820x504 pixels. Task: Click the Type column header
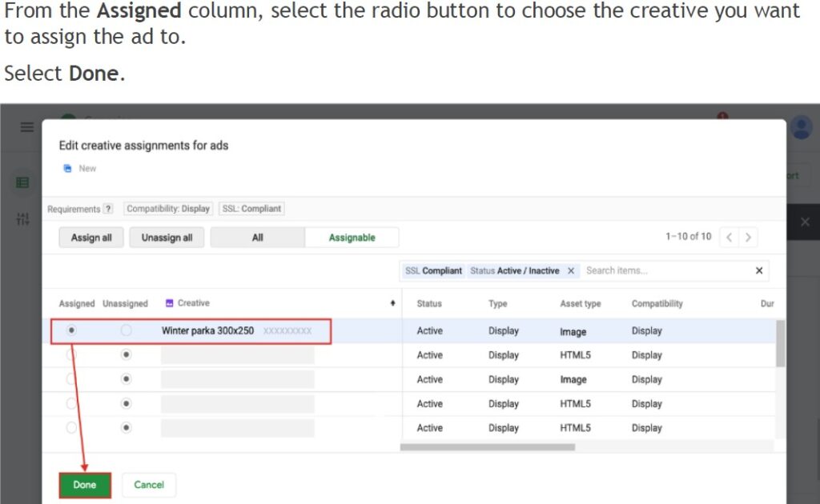point(498,303)
